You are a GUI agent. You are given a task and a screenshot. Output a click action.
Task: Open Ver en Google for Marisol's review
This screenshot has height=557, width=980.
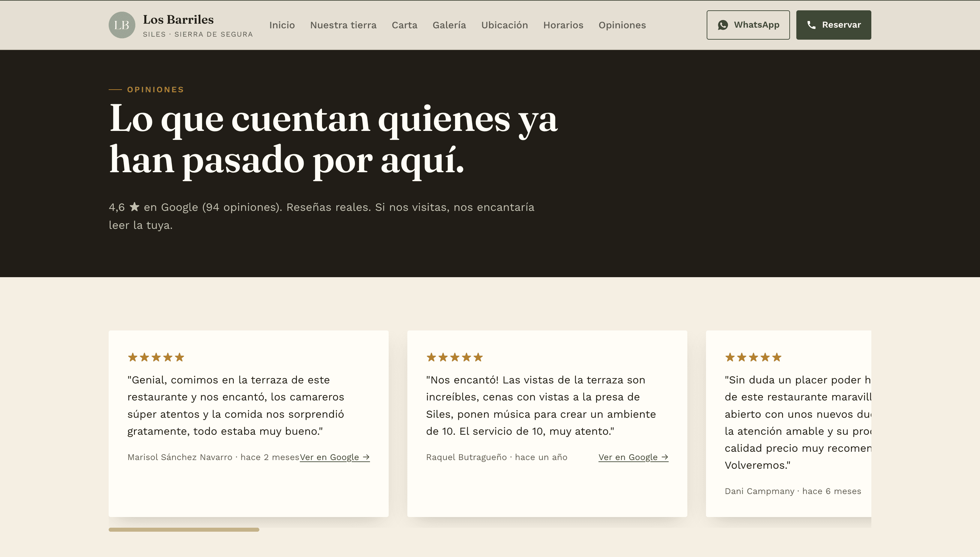pos(334,457)
